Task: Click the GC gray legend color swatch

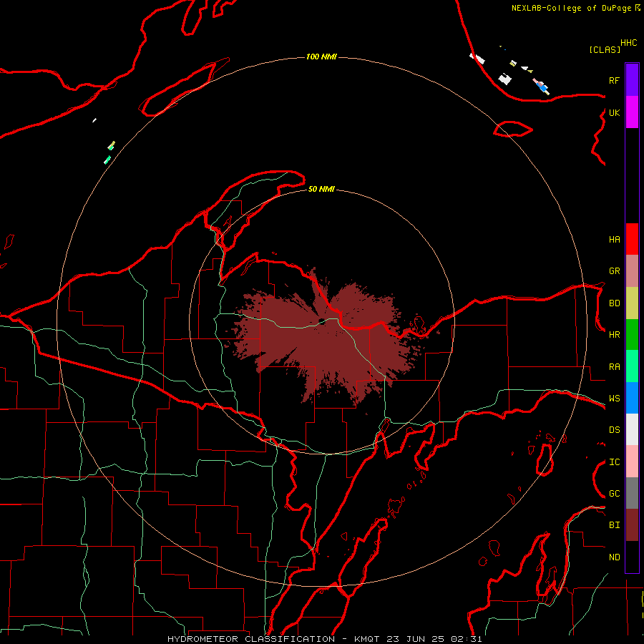Action: [632, 493]
